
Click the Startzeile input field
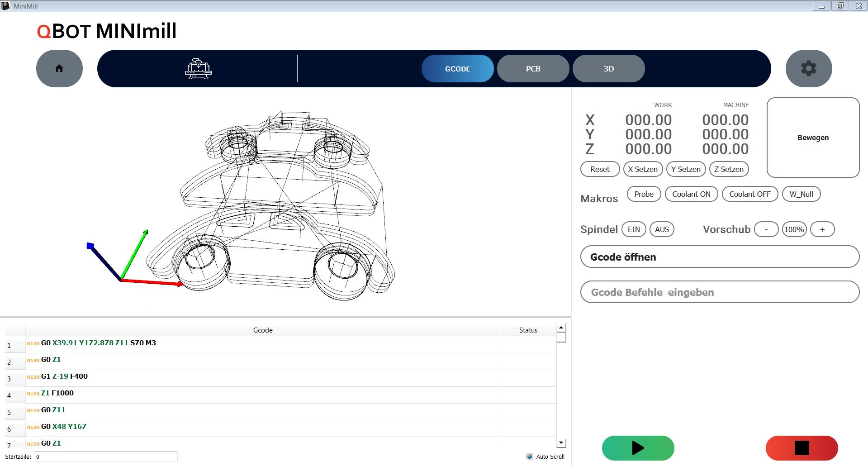[106, 456]
